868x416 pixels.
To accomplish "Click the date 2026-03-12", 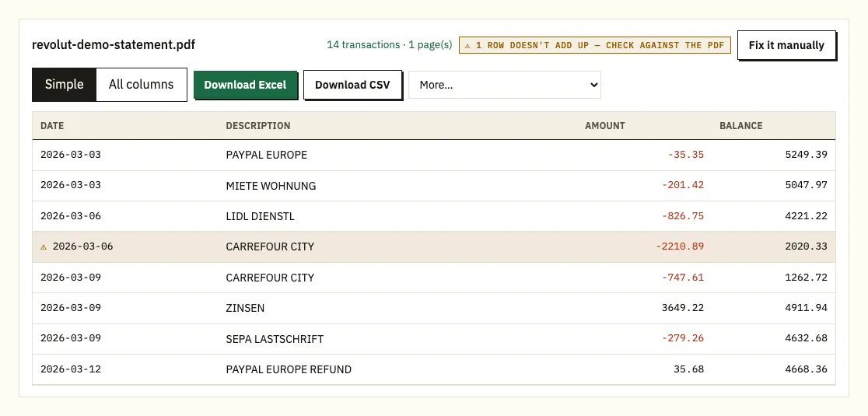I will 71,369.
